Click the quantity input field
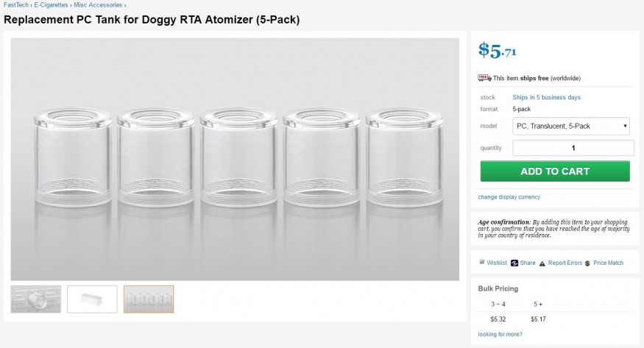 [x=573, y=148]
